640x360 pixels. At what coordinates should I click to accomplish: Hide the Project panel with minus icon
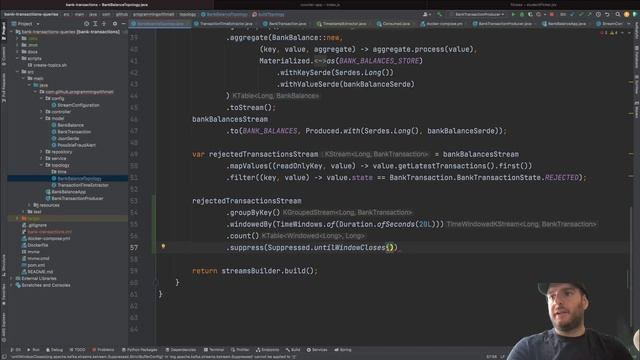point(124,24)
